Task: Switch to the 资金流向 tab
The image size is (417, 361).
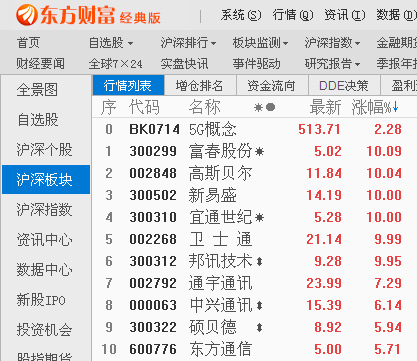Action: (x=272, y=85)
